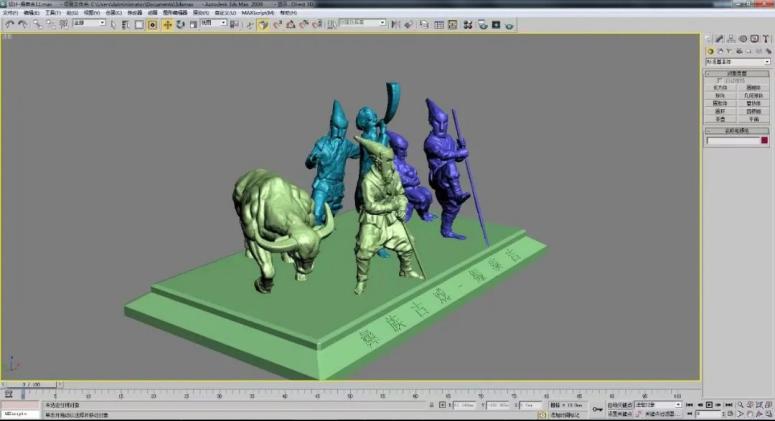This screenshot has width=775, height=421.
Task: Select the Lights category icon
Action: (728, 50)
